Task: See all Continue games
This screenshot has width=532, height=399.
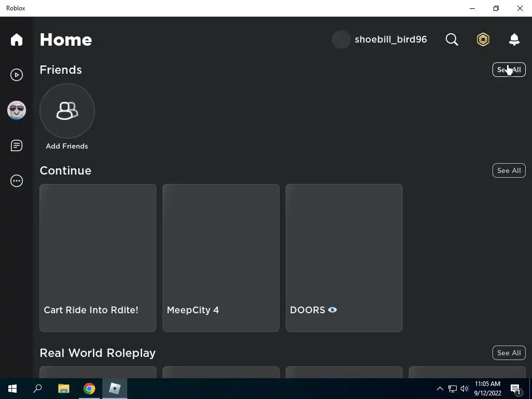Action: tap(509, 170)
